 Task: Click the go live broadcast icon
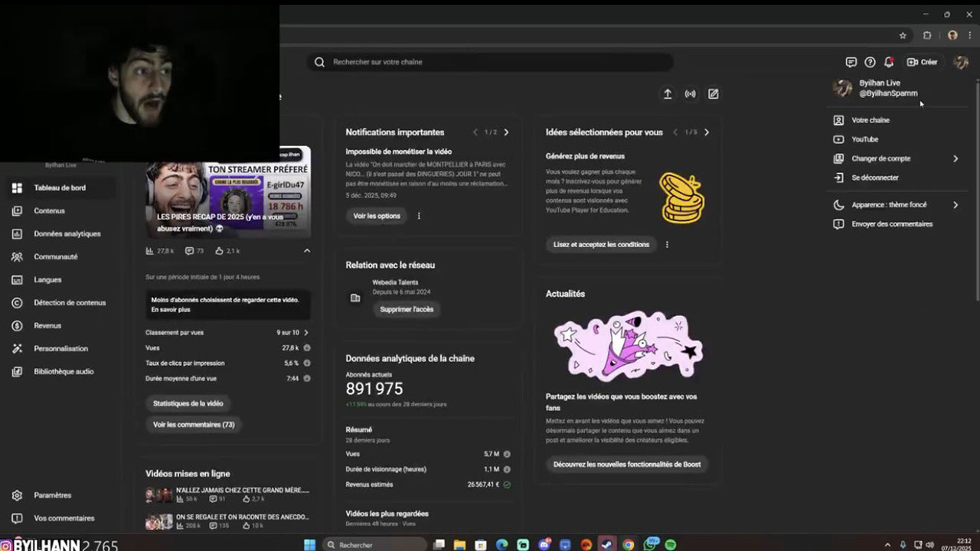point(691,94)
